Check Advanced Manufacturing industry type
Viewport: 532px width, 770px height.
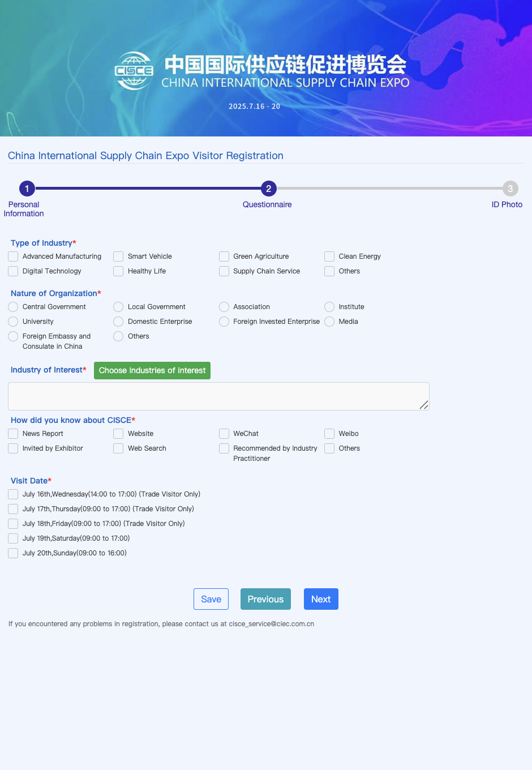(x=13, y=256)
